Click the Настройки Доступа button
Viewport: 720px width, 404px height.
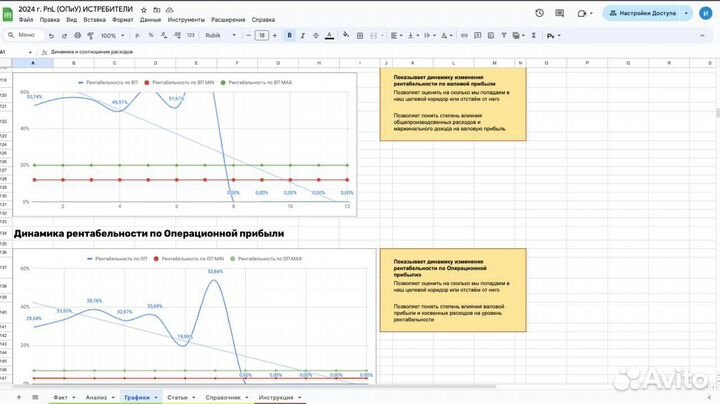647,13
